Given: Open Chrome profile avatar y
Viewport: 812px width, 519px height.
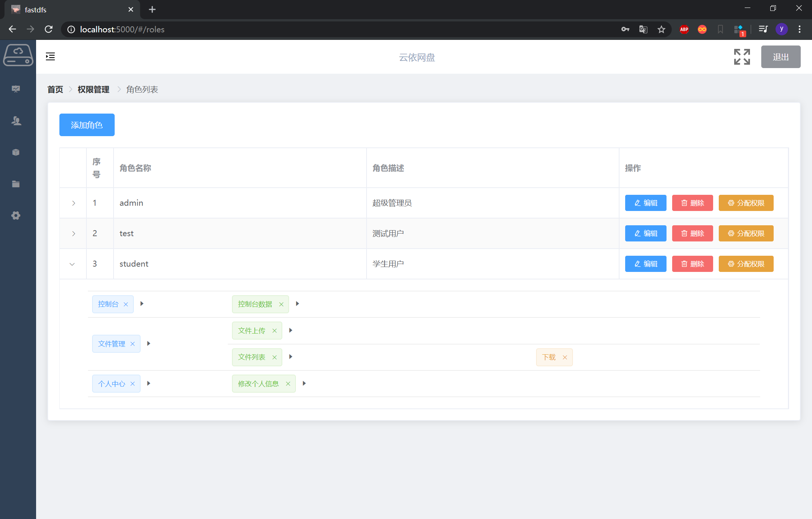Looking at the screenshot, I should point(782,29).
